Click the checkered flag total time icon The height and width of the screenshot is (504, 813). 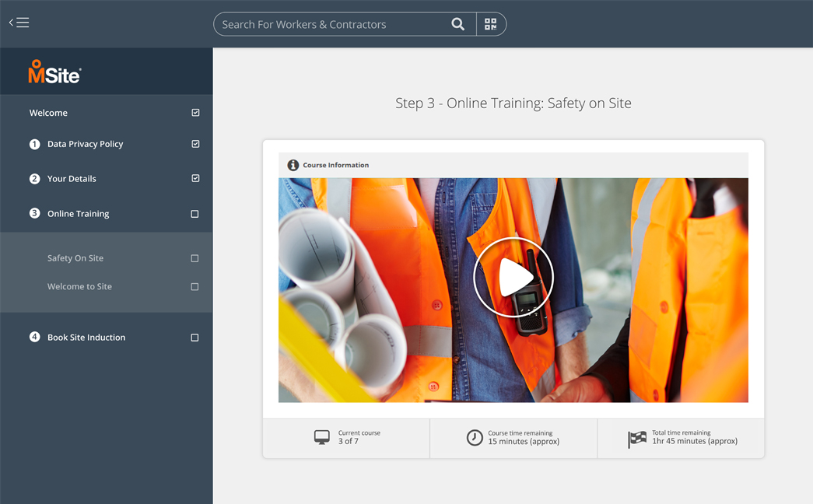(637, 438)
